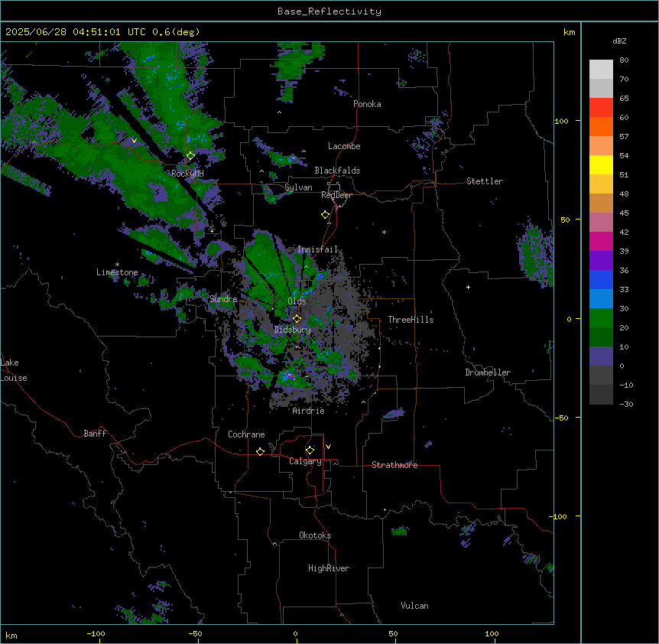Click the yellow diamond marker below RedDeer
The height and width of the screenshot is (644, 659).
click(x=325, y=215)
